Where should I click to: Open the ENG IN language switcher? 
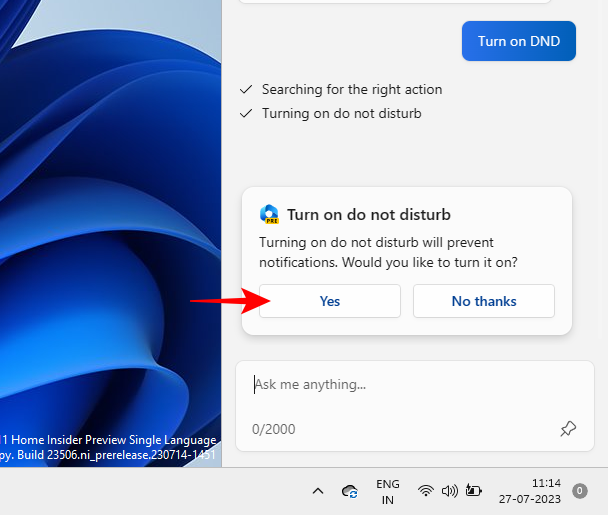[x=388, y=491]
